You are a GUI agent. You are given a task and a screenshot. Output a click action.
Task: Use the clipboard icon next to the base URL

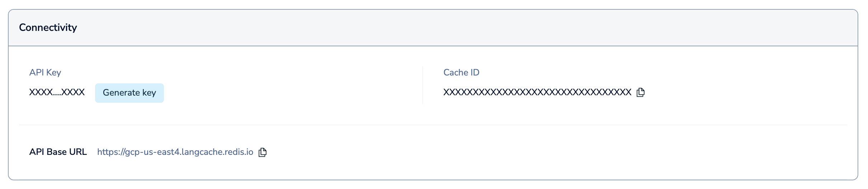coord(263,152)
